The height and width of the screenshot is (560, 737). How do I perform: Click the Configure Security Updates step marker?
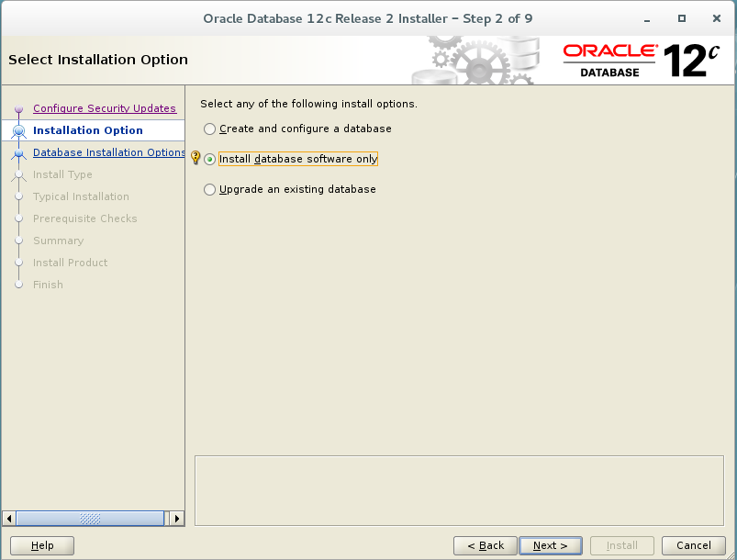click(x=18, y=109)
